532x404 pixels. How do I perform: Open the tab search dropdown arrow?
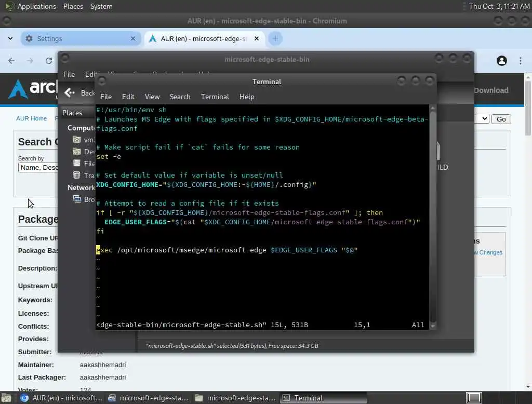pos(10,38)
